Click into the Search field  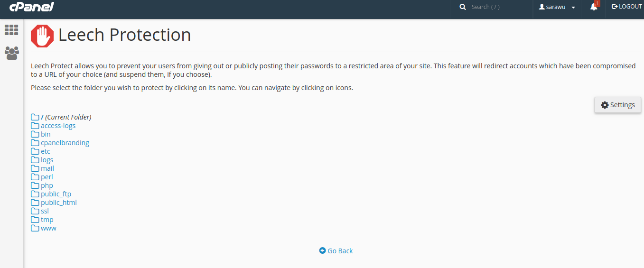498,7
